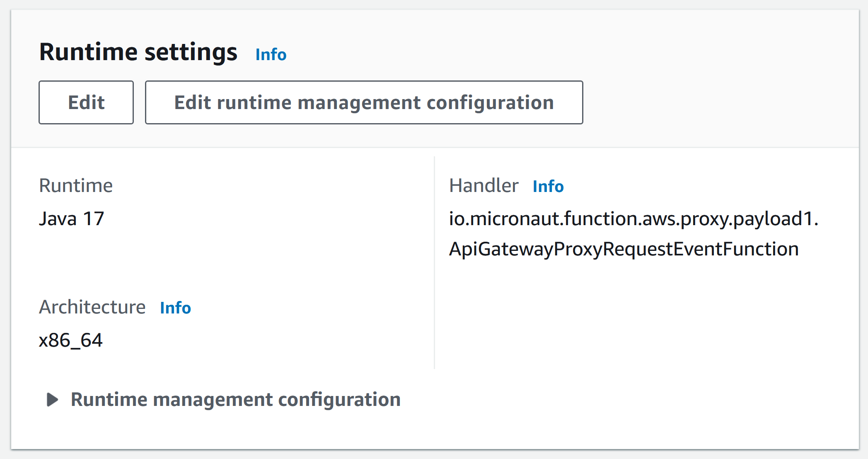The image size is (868, 459).
Task: Click Runtime management configuration section label
Action: [x=236, y=400]
